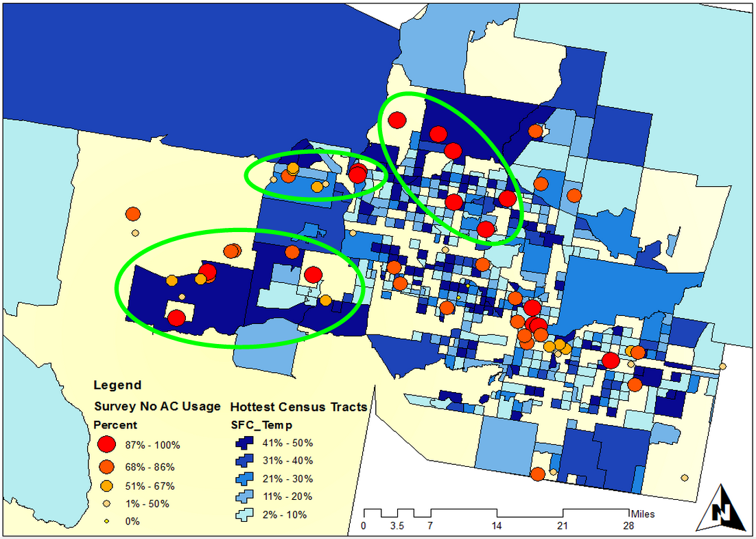Click the "Percent" legend subheading
Screen dimensions: 756x539
coord(115,425)
